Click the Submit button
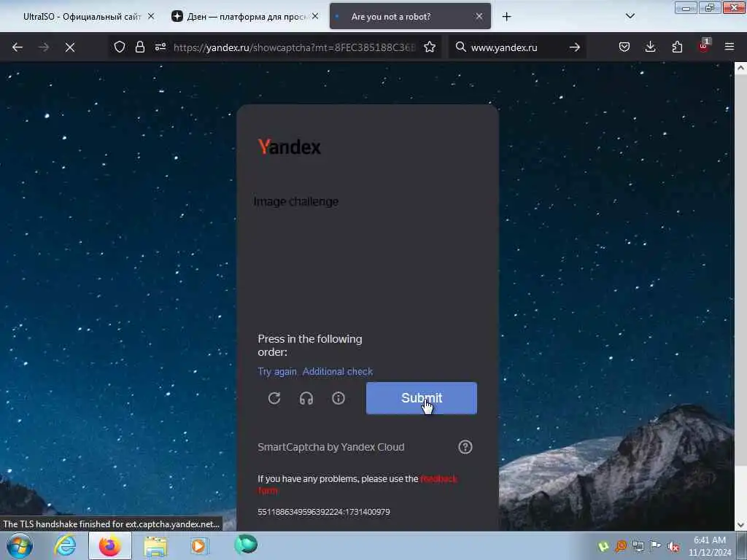This screenshot has height=560, width=747. click(422, 398)
